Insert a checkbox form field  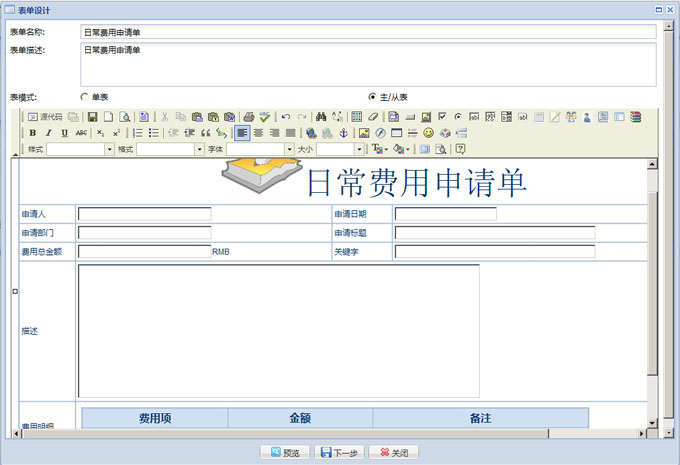click(442, 117)
